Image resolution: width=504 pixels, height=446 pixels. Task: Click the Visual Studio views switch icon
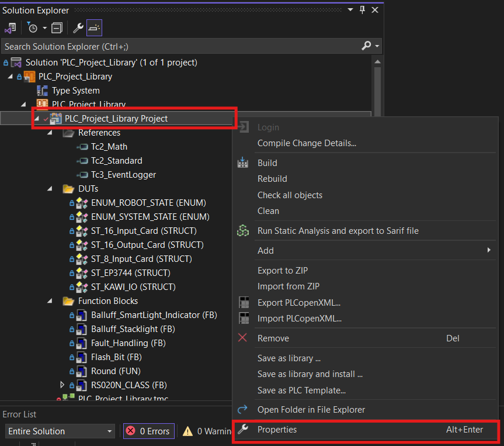point(11,28)
